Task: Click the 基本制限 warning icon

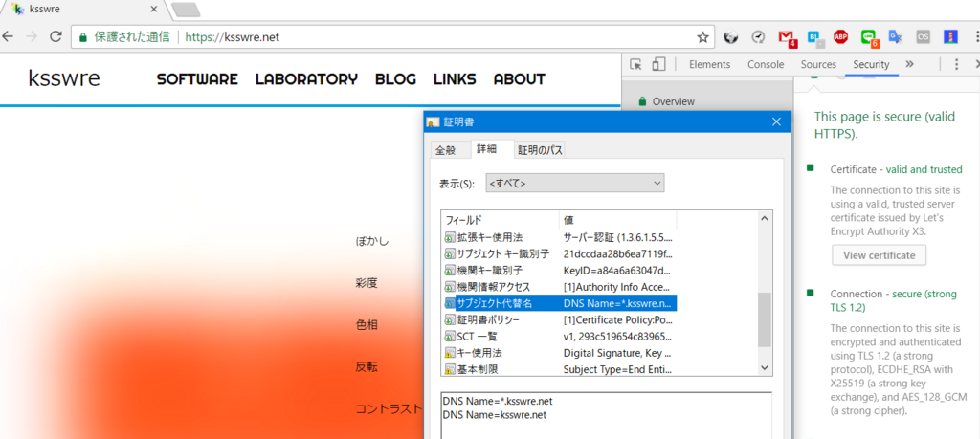Action: tap(450, 370)
